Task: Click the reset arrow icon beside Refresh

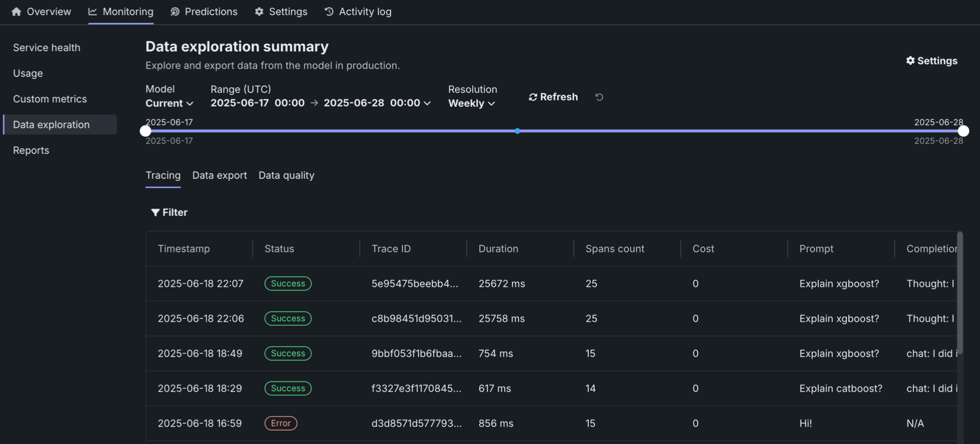Action: pyautogui.click(x=599, y=97)
